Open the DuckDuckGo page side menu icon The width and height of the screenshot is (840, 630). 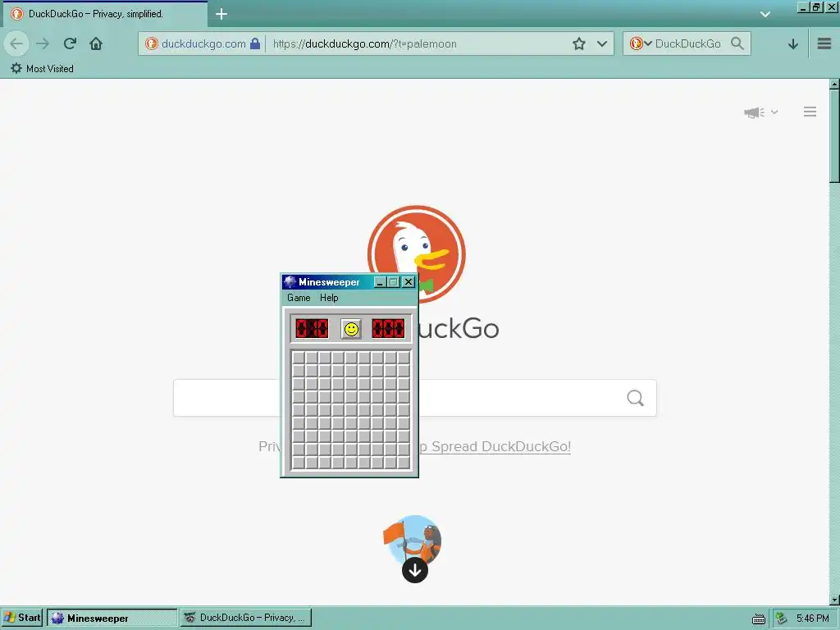click(x=810, y=112)
